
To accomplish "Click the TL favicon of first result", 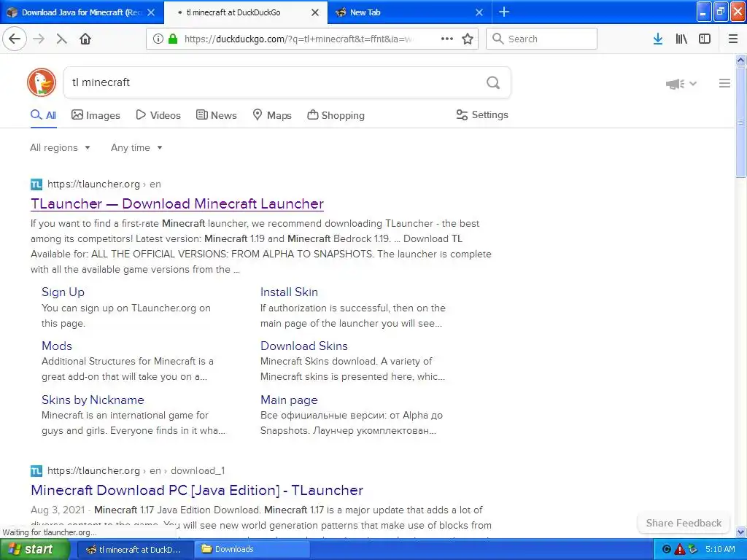I will 36,184.
